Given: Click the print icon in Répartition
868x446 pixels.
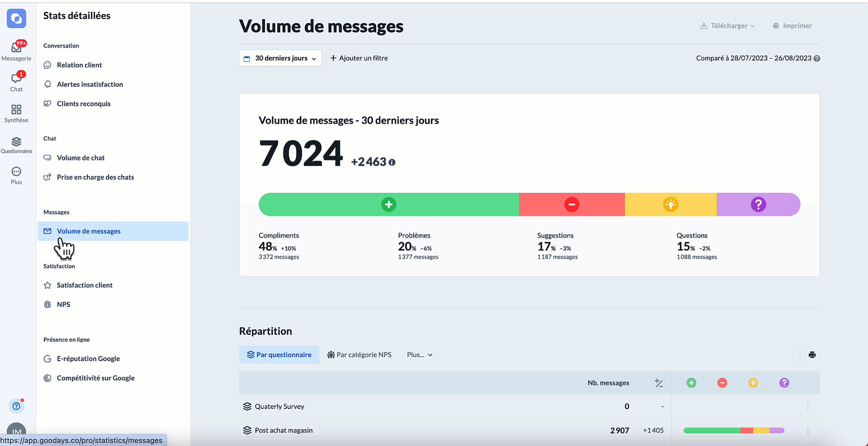Looking at the screenshot, I should click(812, 355).
